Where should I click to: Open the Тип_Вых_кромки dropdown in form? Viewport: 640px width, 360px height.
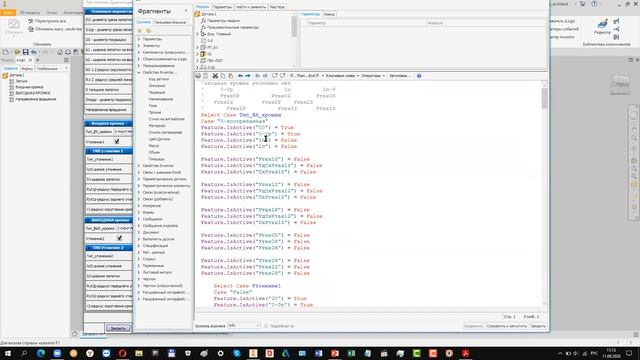coord(124,229)
